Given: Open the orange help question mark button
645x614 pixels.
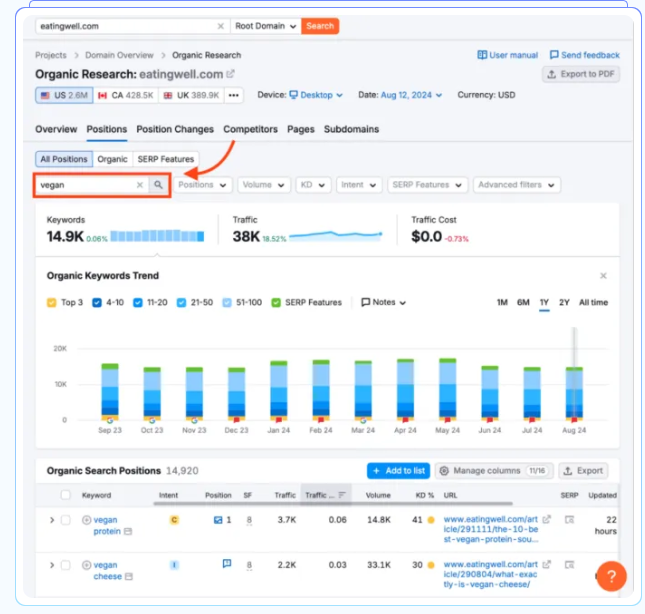Looking at the screenshot, I should click(x=611, y=576).
